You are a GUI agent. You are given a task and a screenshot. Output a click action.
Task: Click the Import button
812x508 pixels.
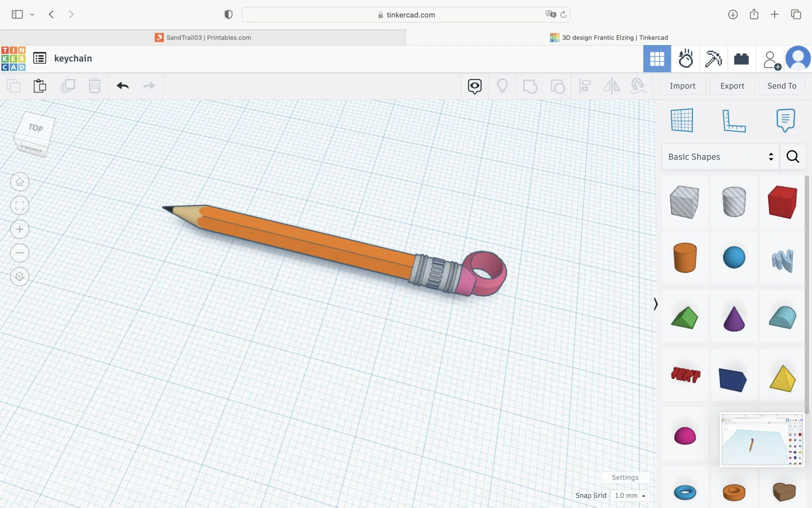683,86
